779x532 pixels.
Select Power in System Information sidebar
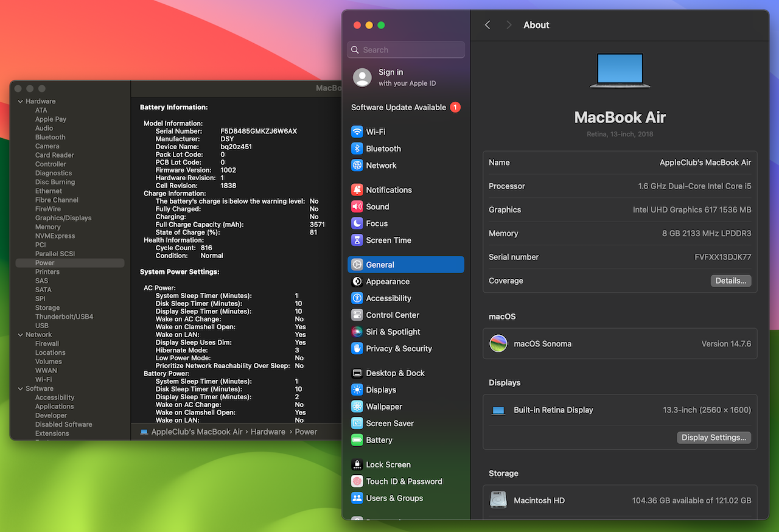(70, 263)
